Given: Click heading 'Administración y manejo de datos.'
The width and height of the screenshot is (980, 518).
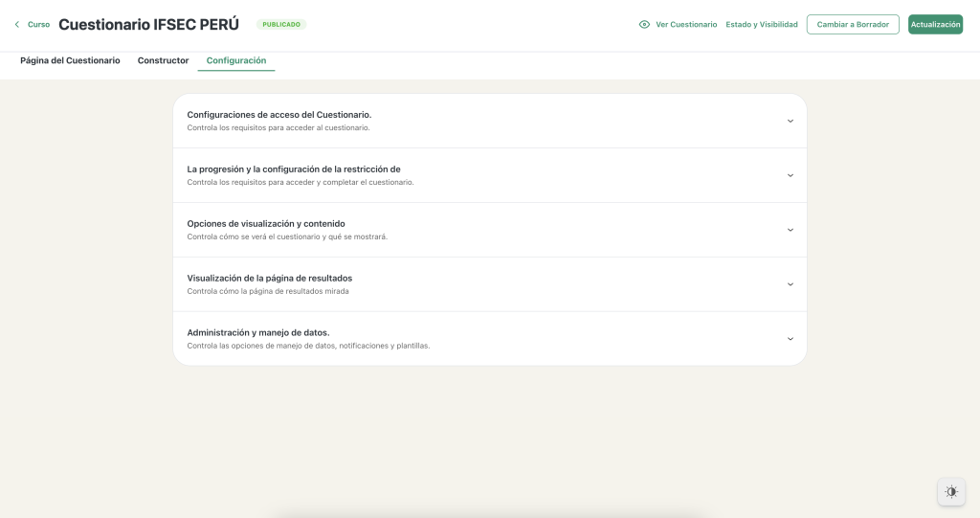Looking at the screenshot, I should [x=258, y=332].
